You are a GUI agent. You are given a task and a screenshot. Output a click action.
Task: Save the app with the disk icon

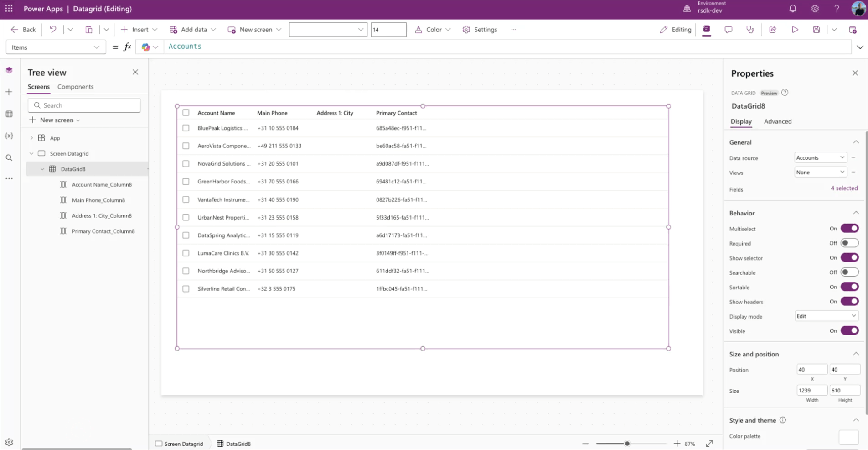point(816,30)
